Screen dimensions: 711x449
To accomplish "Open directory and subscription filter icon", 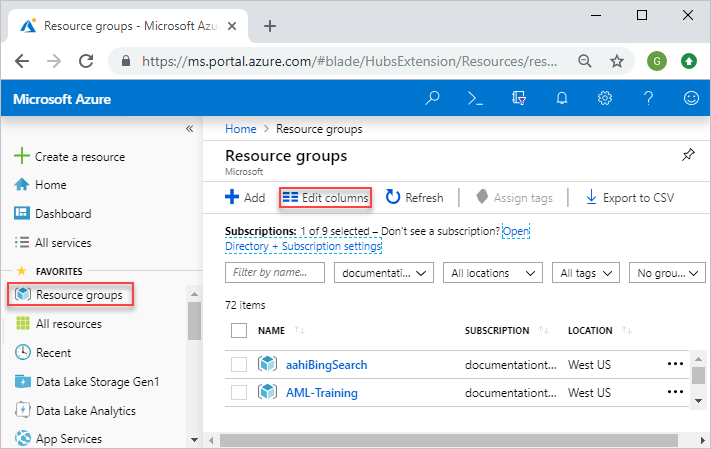I will coord(518,98).
